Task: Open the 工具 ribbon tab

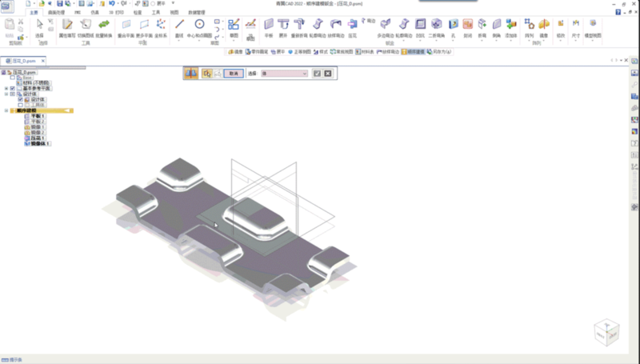Action: coord(156,14)
